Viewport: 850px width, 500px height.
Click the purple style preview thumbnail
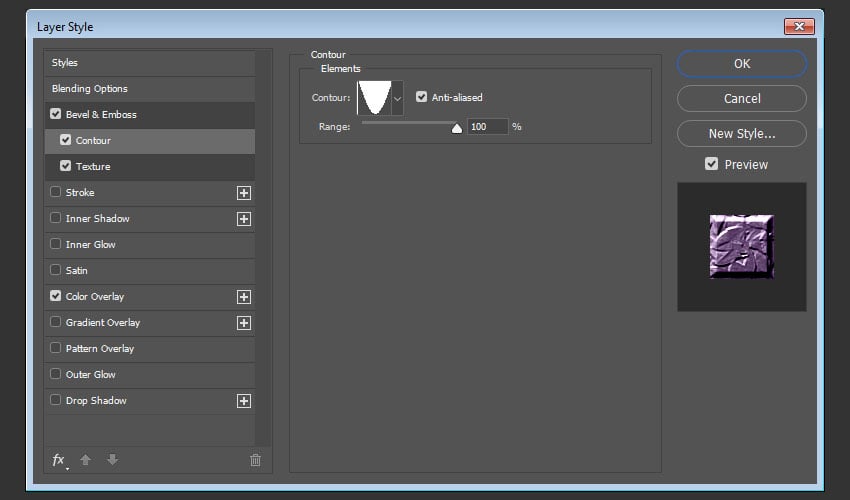point(742,247)
